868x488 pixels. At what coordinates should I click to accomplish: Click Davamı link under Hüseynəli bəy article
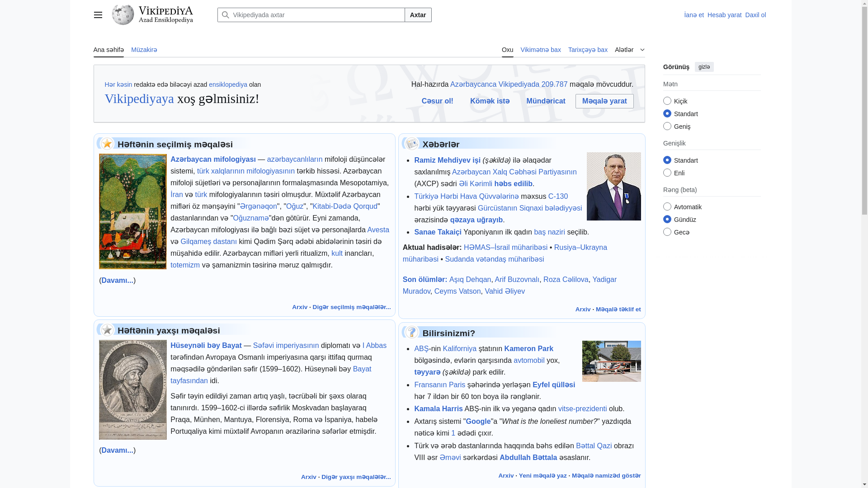(x=117, y=450)
